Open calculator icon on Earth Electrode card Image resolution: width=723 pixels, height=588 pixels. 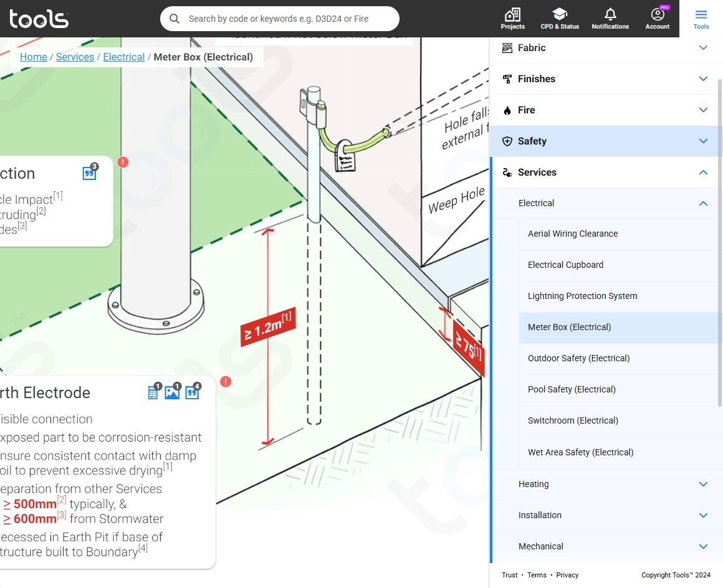point(153,392)
